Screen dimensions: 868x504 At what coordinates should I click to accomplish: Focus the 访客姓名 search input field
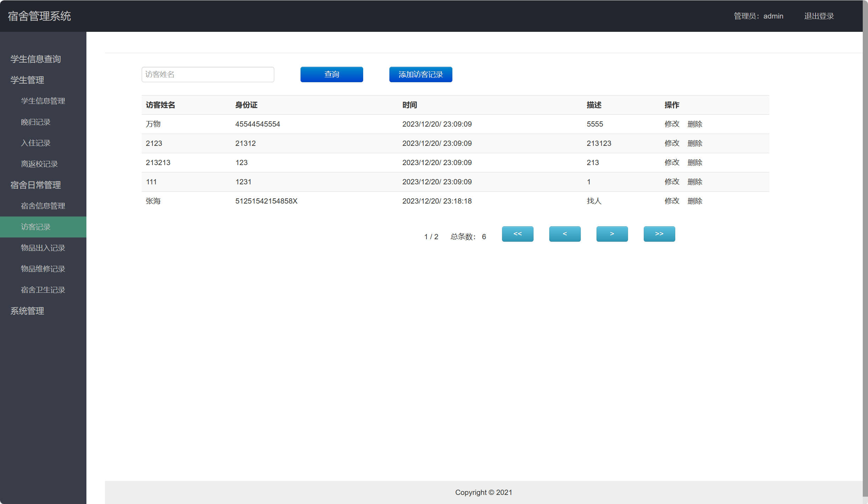(x=207, y=74)
